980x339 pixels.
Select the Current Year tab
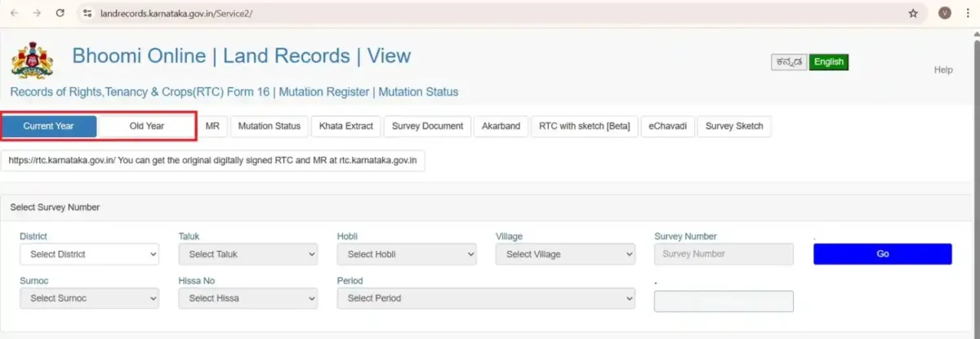pos(49,126)
